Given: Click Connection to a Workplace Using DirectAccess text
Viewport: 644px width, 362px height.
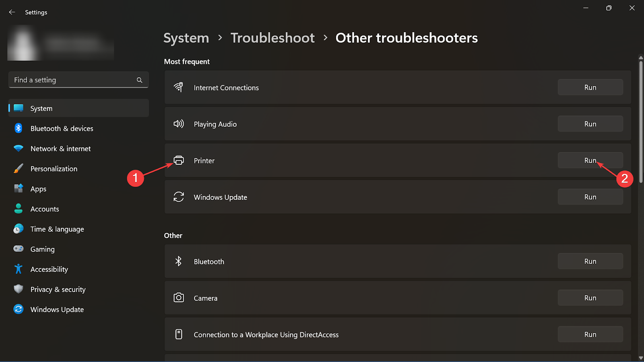Looking at the screenshot, I should click(266, 335).
